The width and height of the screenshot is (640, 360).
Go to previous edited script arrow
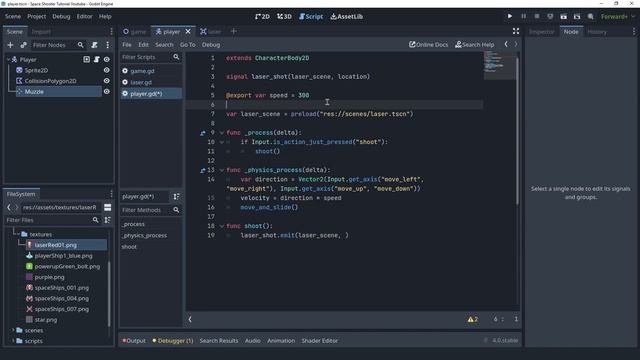[506, 44]
